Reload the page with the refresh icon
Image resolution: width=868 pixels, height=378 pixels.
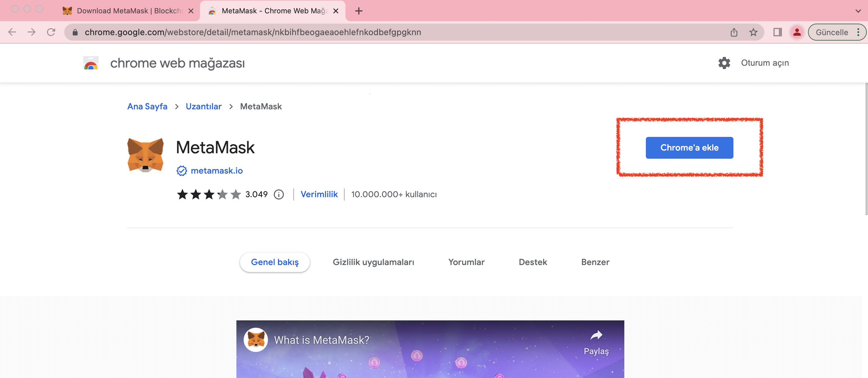[x=51, y=32]
